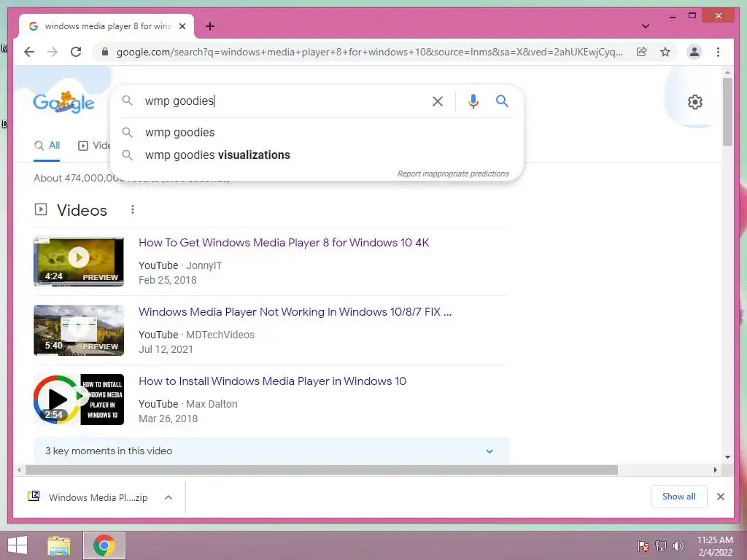This screenshot has height=560, width=747.
Task: Click the 5:40 video thumbnail
Action: 79,330
